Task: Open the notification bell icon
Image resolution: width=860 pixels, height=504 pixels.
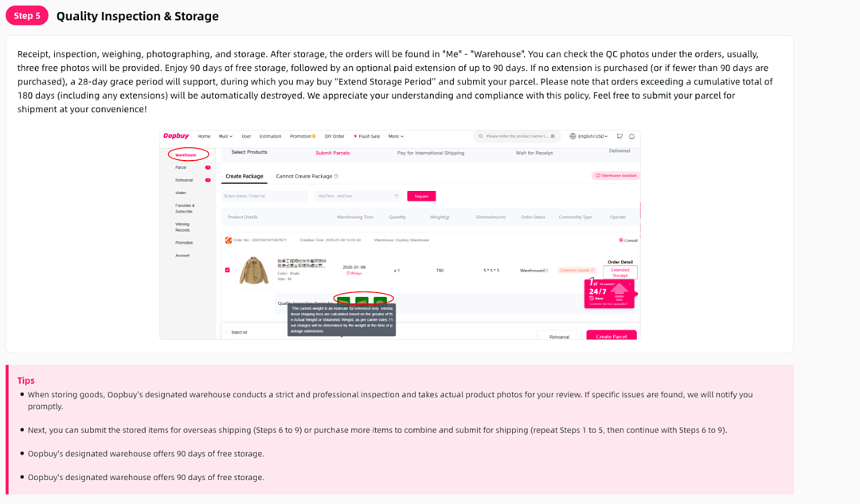Action: 631,136
